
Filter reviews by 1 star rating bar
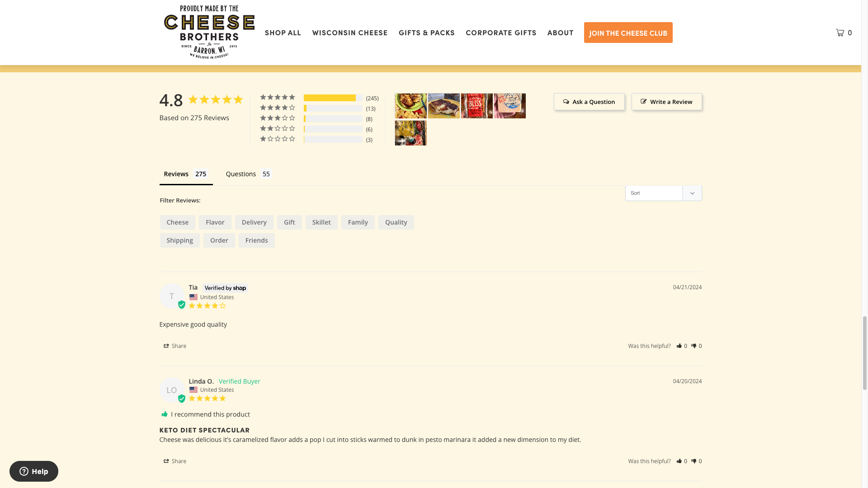[333, 139]
